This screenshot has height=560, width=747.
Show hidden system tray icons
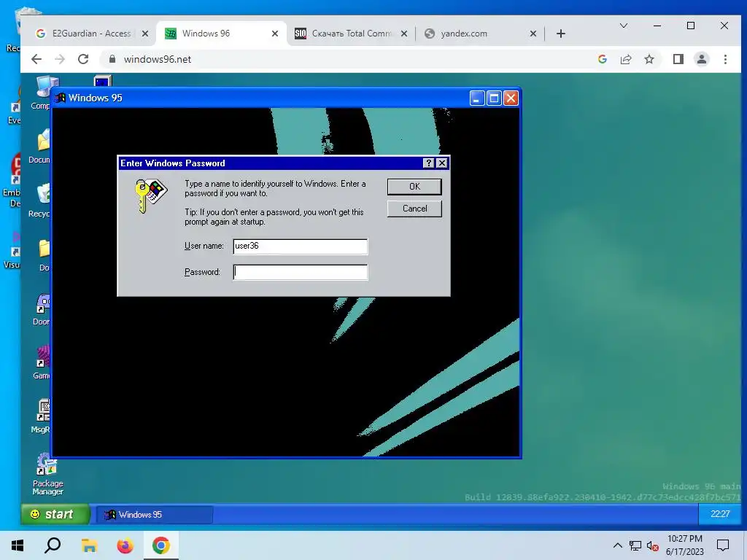click(617, 545)
